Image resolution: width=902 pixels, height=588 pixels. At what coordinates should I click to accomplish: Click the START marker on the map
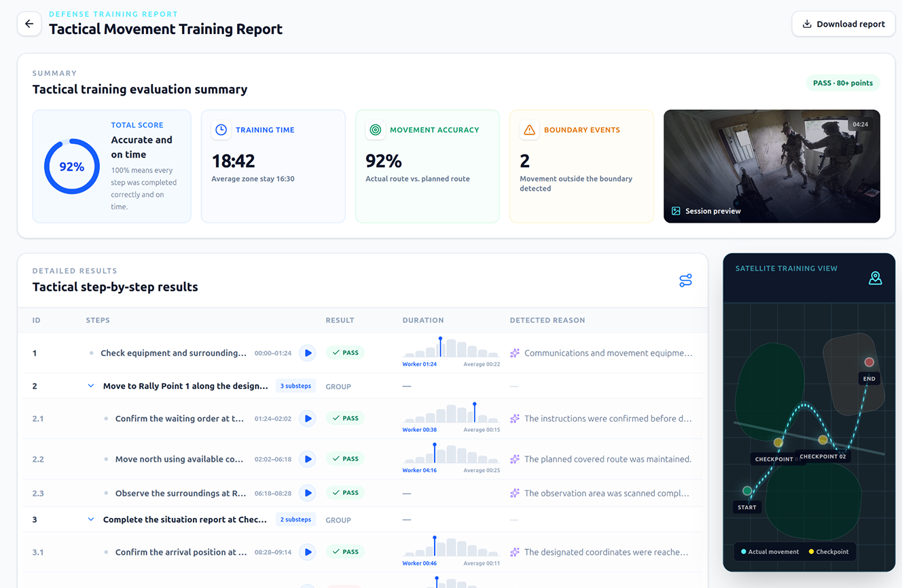747,491
